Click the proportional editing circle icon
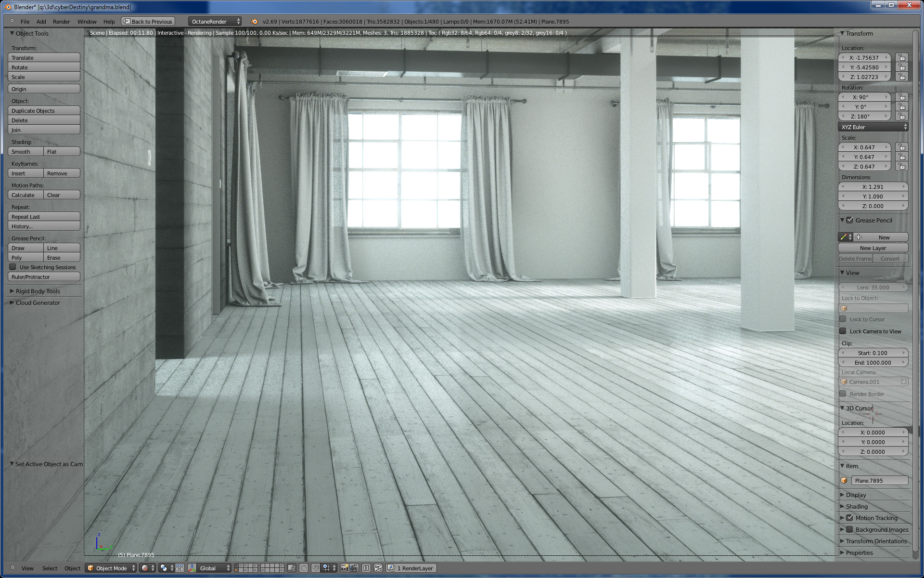The image size is (924, 578). [304, 568]
